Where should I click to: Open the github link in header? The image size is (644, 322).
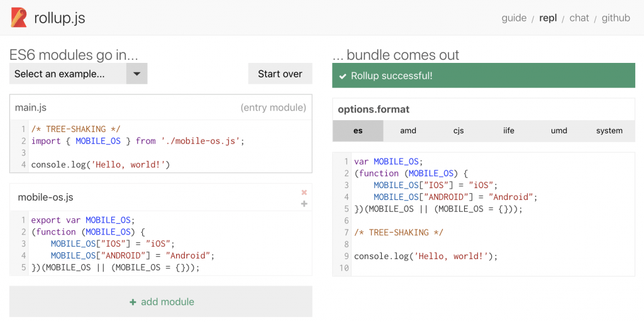point(616,18)
